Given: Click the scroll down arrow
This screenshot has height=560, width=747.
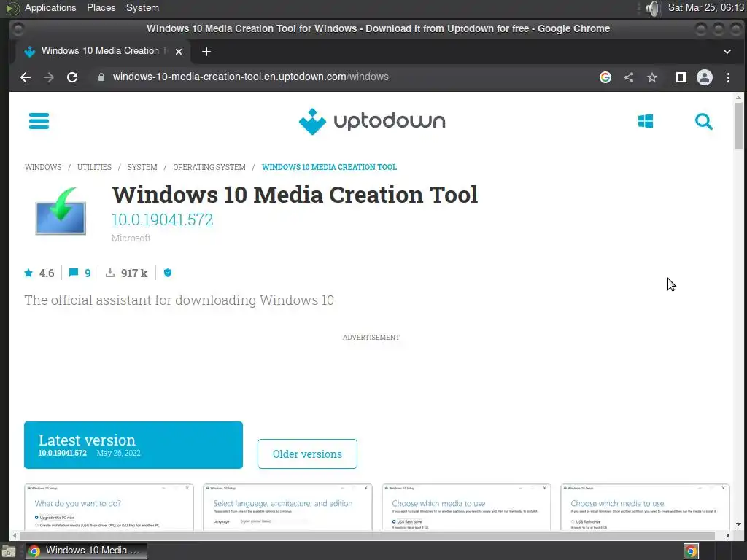Looking at the screenshot, I should click(738, 524).
